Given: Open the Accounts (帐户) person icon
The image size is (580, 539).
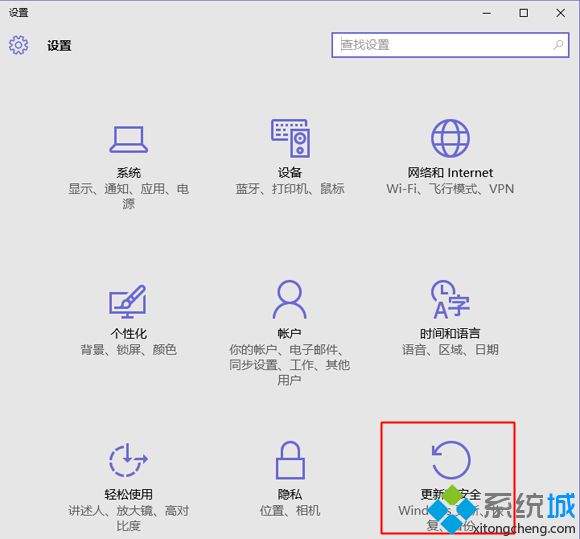Looking at the screenshot, I should (x=290, y=300).
